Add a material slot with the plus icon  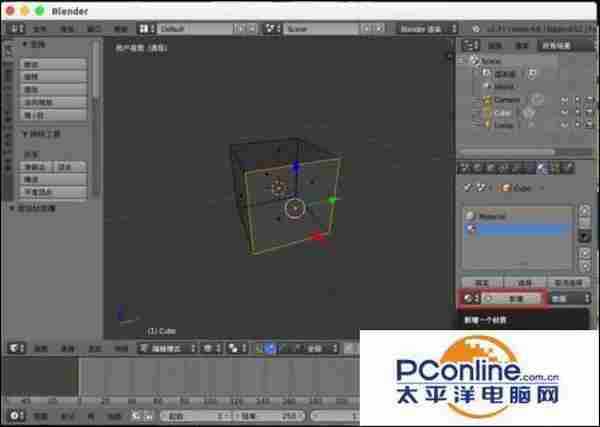[584, 210]
